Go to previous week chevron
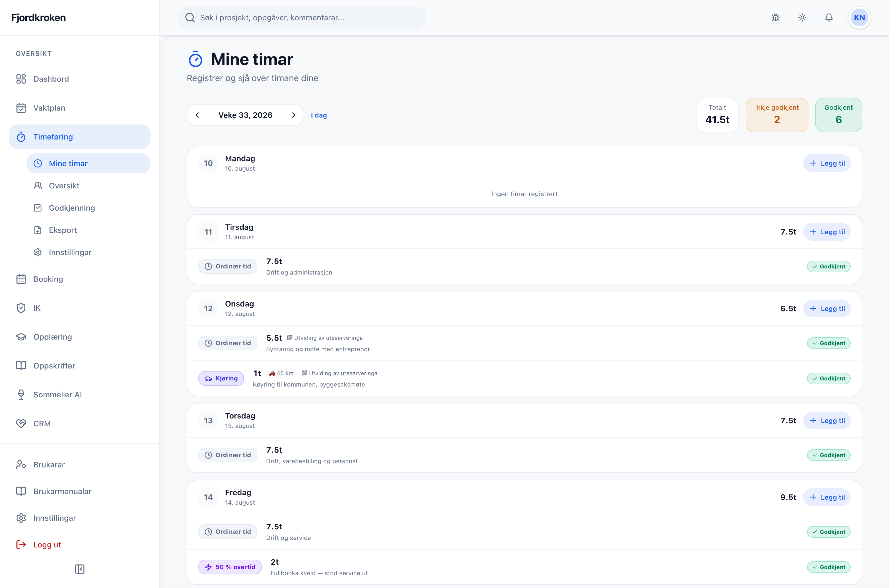The height and width of the screenshot is (588, 889). coord(198,115)
